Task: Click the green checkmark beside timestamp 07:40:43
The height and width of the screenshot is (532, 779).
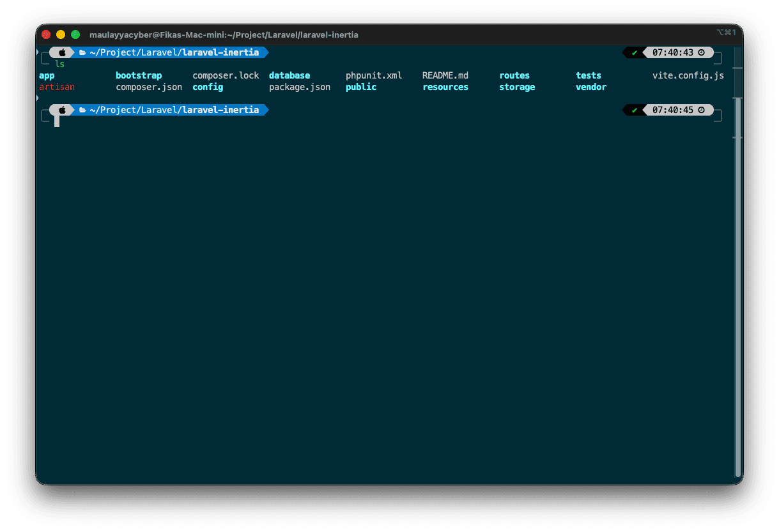Action: pos(633,52)
